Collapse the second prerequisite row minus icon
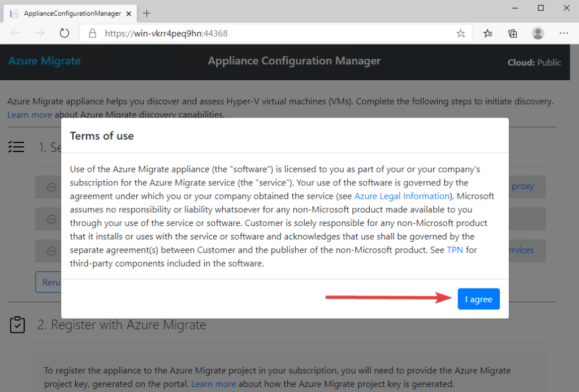 click(x=51, y=219)
